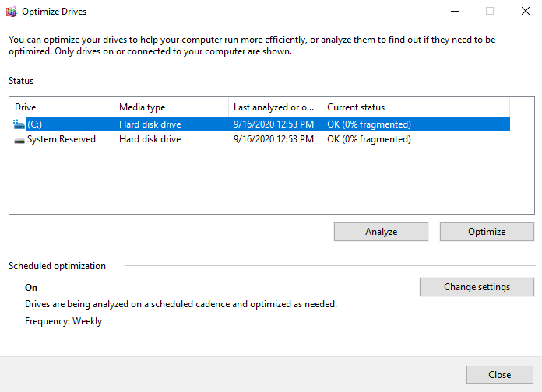Viewport: 542px width, 392px height.
Task: Click Hard disk drive in the (C:) row
Action: pyautogui.click(x=150, y=124)
